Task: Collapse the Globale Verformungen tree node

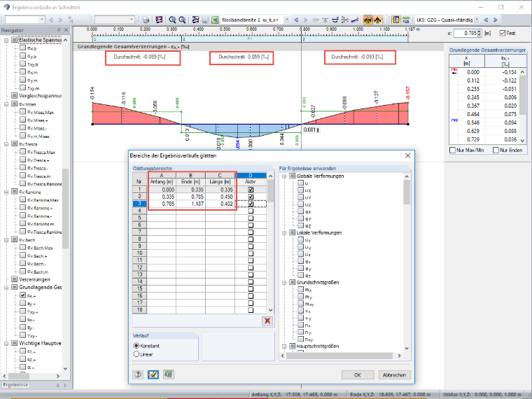Action: pyautogui.click(x=284, y=176)
